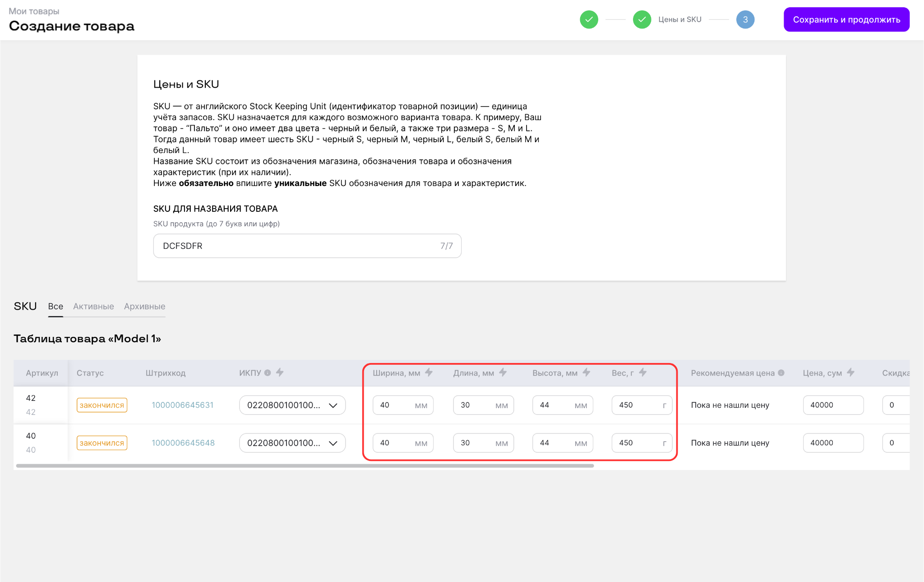The width and height of the screenshot is (924, 582).
Task: Open the Мои товары breadcrumb link
Action: click(34, 11)
